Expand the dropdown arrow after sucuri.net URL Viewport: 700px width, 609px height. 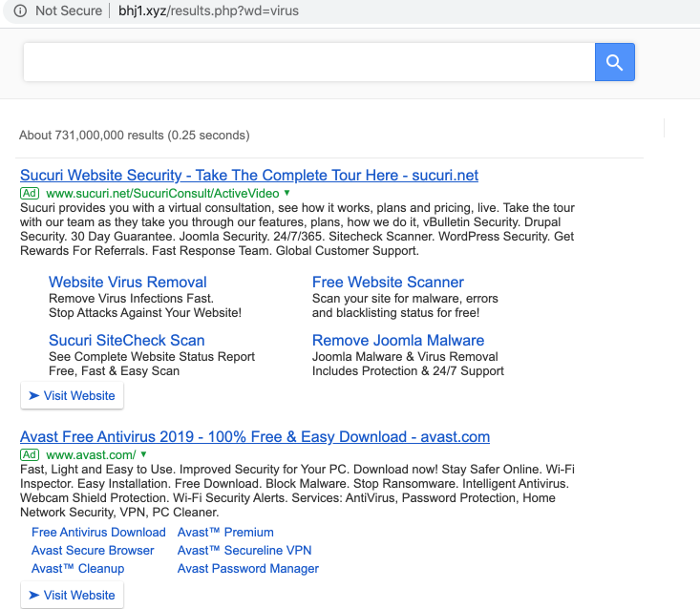[286, 193]
